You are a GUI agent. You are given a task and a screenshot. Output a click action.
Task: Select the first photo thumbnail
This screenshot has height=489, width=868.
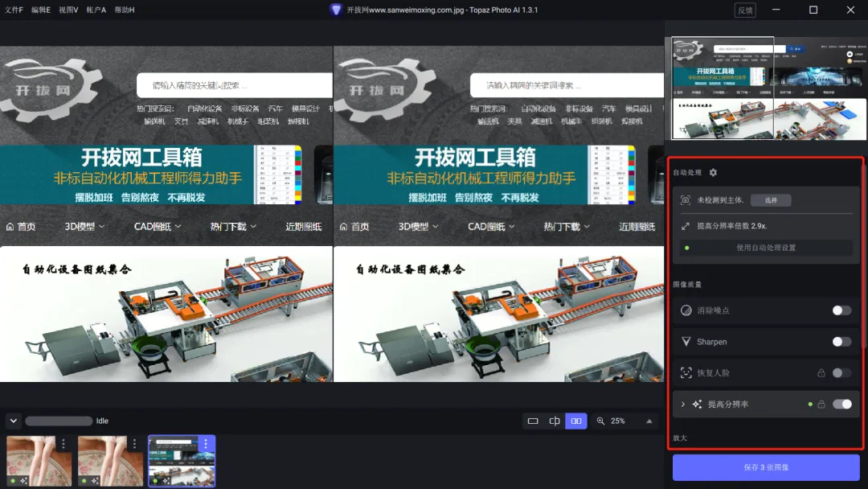click(39, 461)
